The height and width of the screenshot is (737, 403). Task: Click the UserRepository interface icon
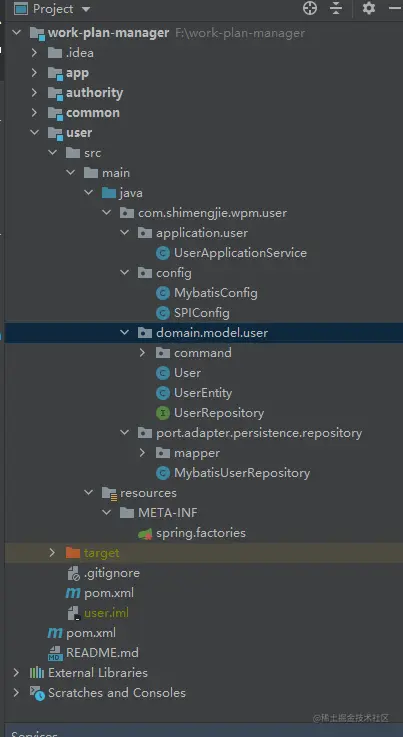coord(163,413)
